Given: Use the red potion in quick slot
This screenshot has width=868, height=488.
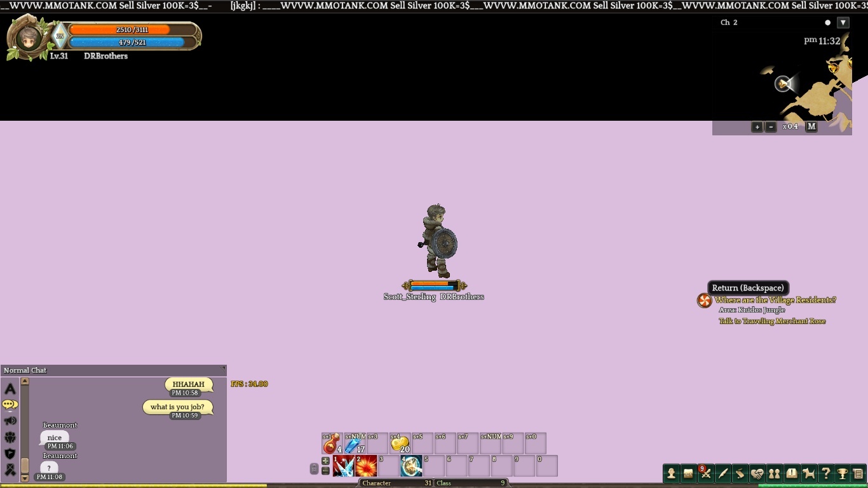Looking at the screenshot, I should (x=332, y=444).
